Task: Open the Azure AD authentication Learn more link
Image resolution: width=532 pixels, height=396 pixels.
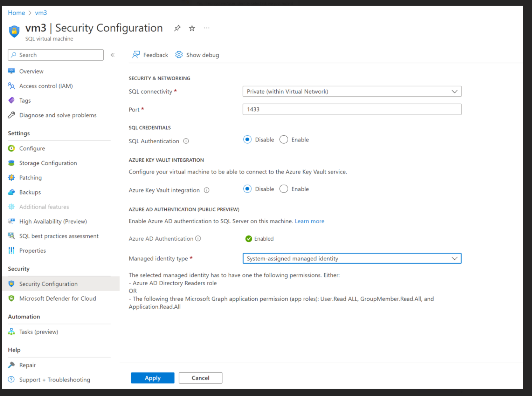Action: click(x=309, y=221)
